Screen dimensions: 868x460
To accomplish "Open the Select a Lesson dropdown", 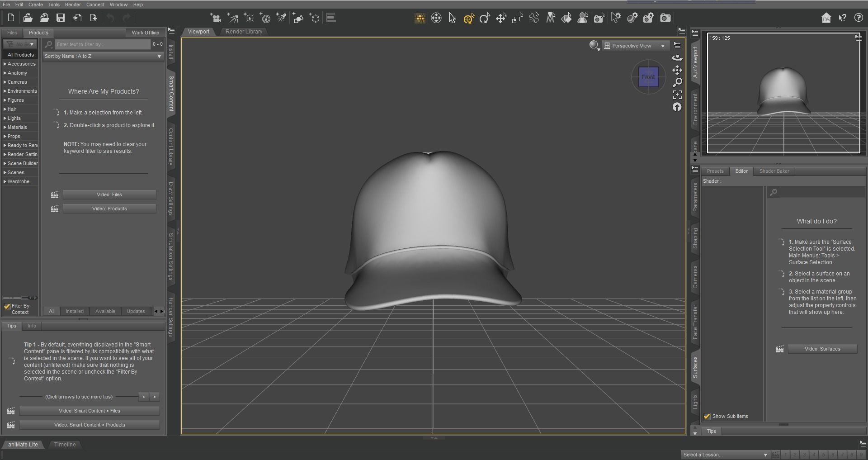I will pyautogui.click(x=725, y=455).
